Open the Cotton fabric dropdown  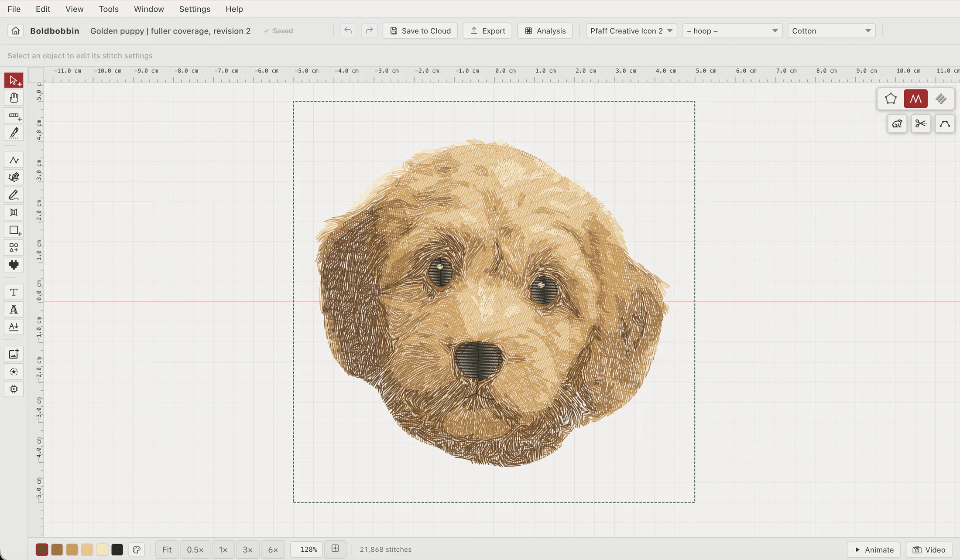[x=831, y=31]
